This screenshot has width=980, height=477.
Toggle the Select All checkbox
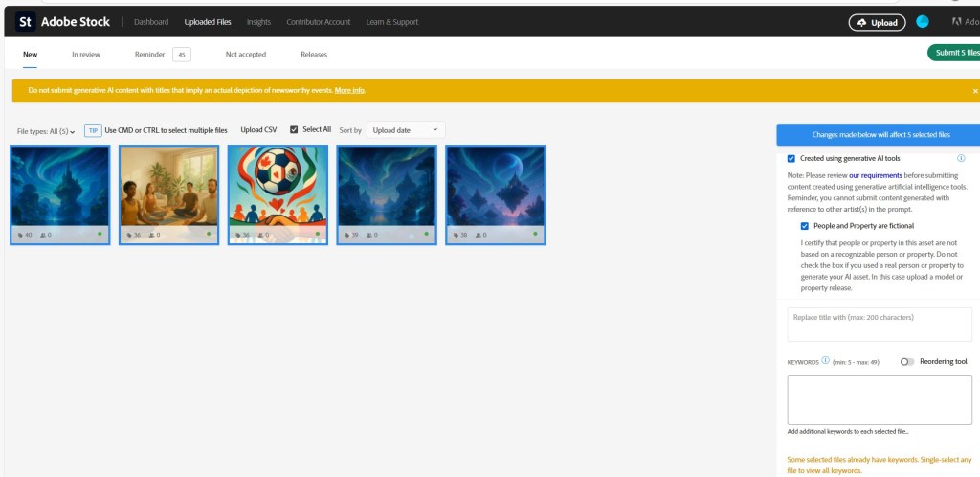295,129
